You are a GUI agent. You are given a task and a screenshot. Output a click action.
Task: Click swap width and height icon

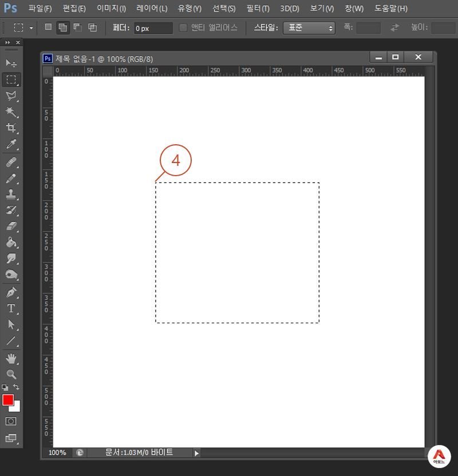coord(394,27)
